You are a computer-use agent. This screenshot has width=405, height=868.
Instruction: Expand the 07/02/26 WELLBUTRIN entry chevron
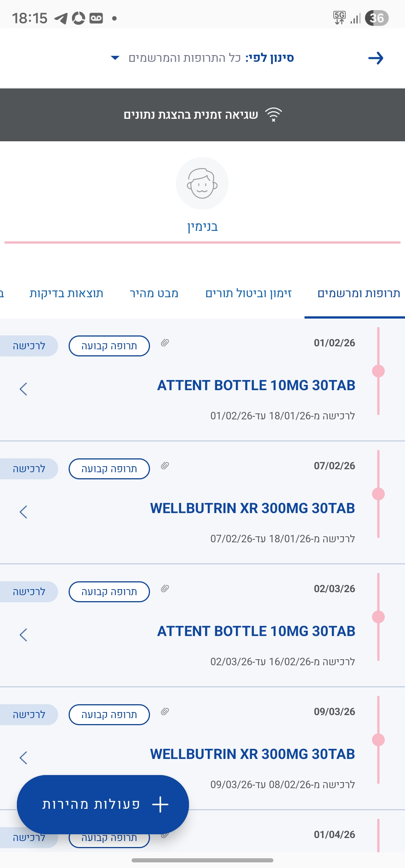tap(23, 512)
